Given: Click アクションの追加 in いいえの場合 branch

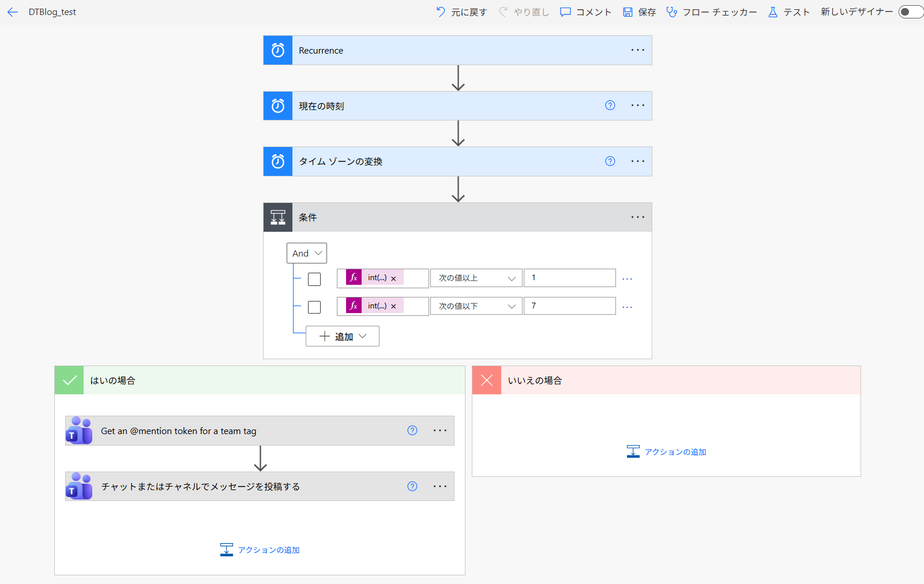Looking at the screenshot, I should click(x=667, y=451).
